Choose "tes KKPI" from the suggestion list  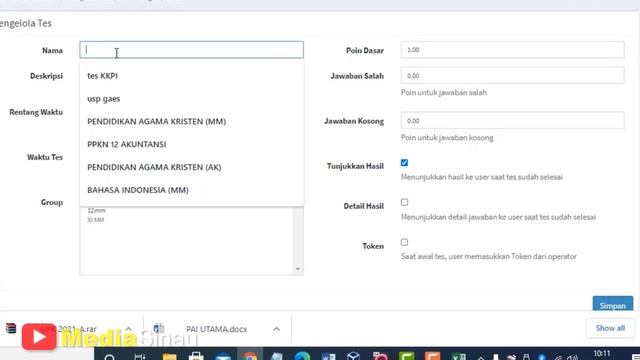click(102, 76)
